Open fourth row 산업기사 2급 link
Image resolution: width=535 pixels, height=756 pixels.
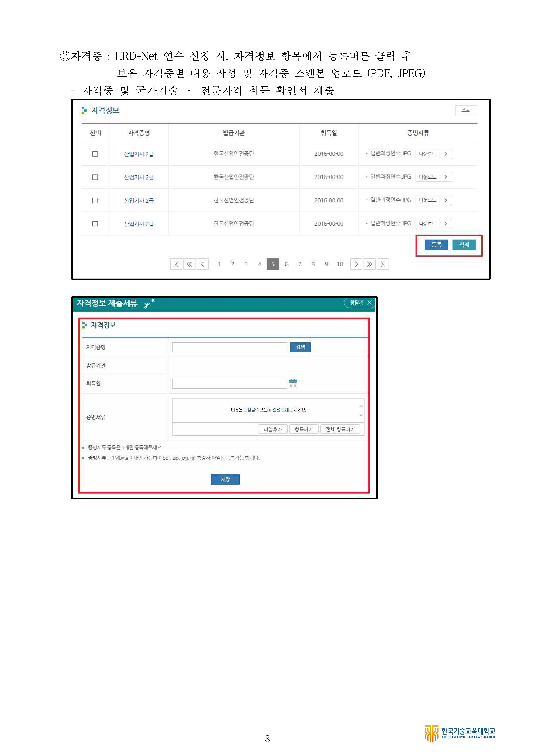(x=139, y=224)
